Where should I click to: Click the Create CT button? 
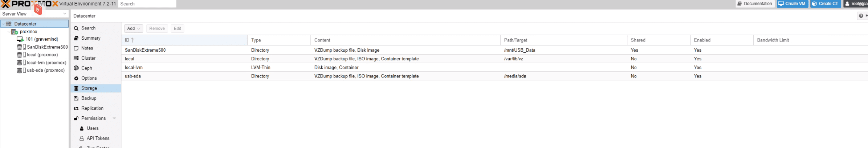click(x=826, y=4)
